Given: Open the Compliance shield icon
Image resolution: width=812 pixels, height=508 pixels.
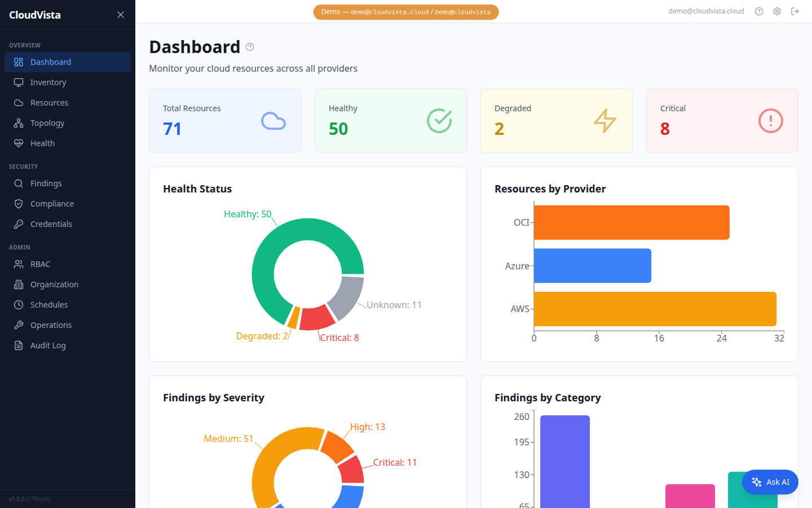Looking at the screenshot, I should point(19,203).
